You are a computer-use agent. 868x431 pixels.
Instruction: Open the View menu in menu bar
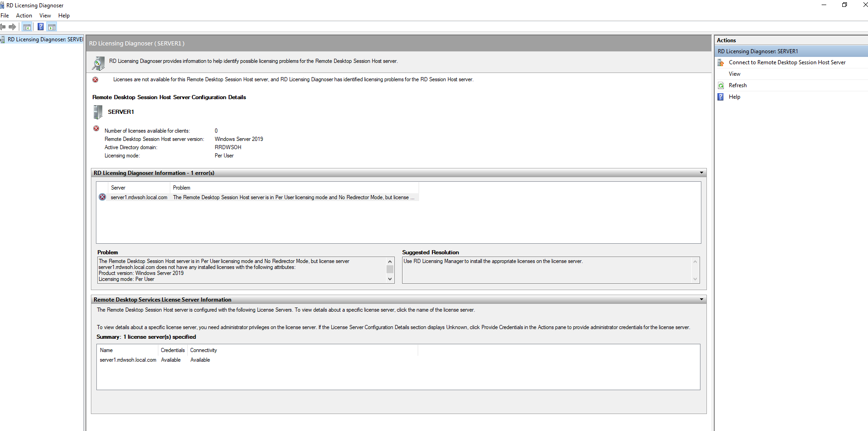(x=45, y=16)
